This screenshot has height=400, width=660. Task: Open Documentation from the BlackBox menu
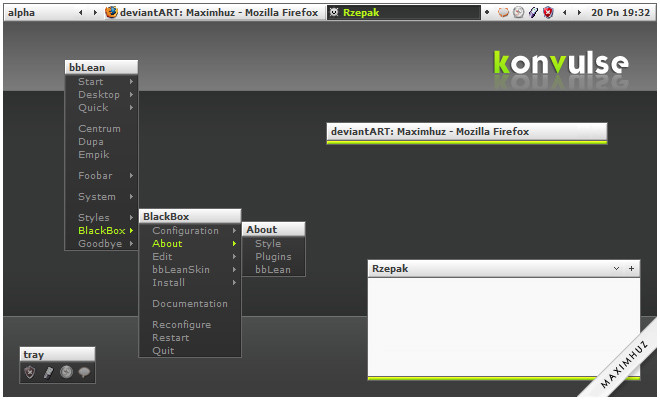coord(190,304)
